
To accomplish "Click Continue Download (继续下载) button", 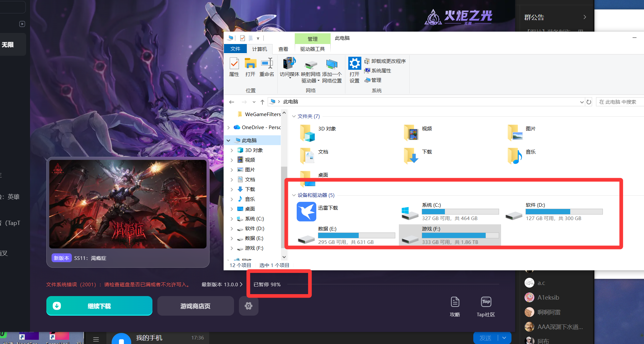I will pyautogui.click(x=99, y=306).
